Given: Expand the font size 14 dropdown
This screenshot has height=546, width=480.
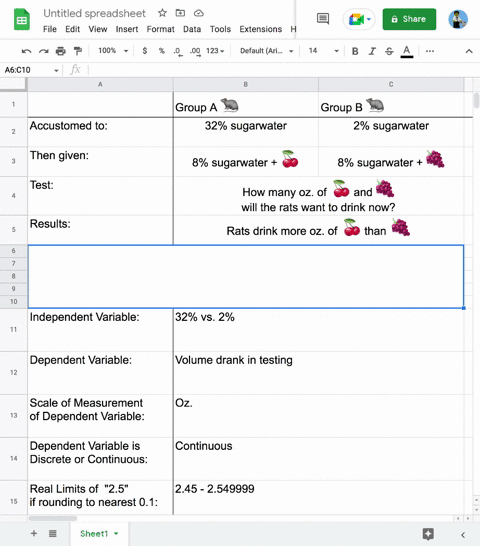Looking at the screenshot, I should 323,51.
